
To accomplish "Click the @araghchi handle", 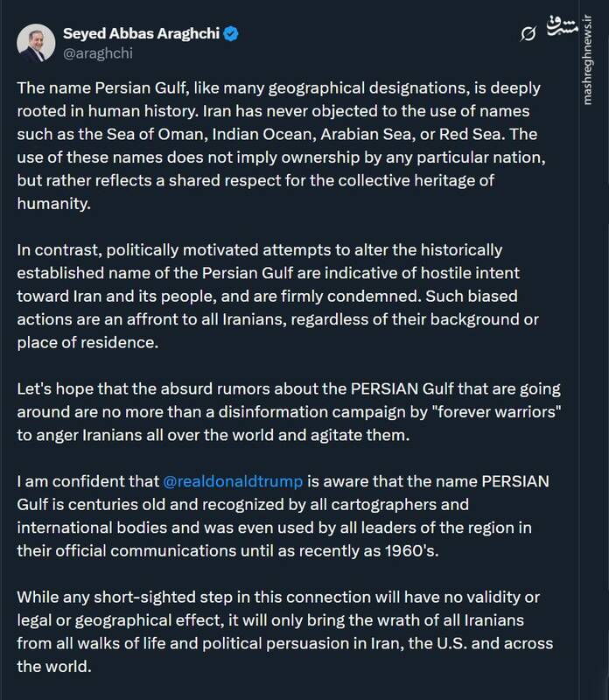I will point(95,53).
